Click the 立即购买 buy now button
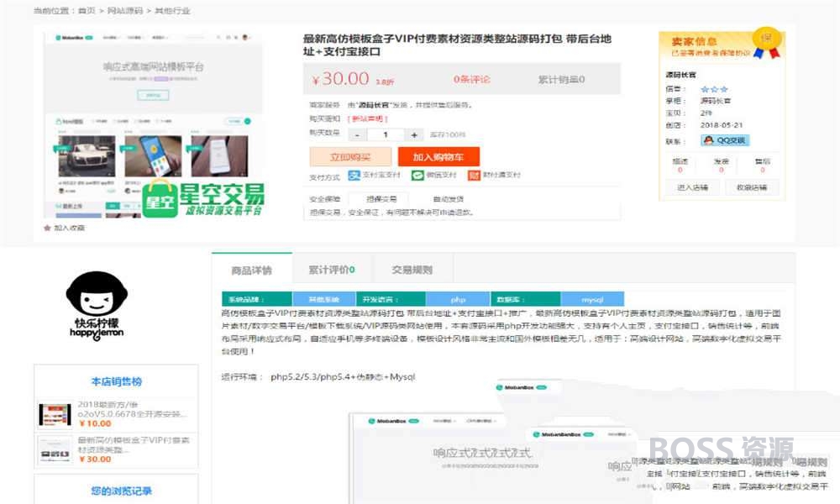840x504 pixels. pos(350,157)
